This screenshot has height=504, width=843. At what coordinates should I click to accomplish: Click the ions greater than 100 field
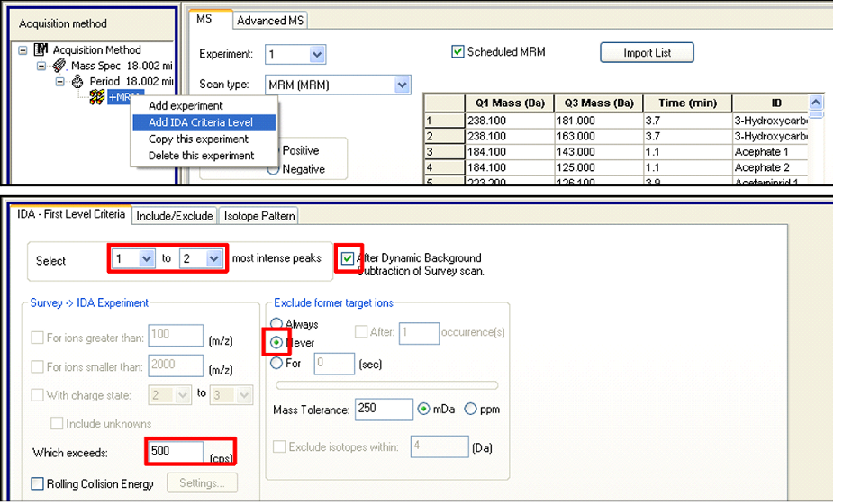click(x=176, y=336)
